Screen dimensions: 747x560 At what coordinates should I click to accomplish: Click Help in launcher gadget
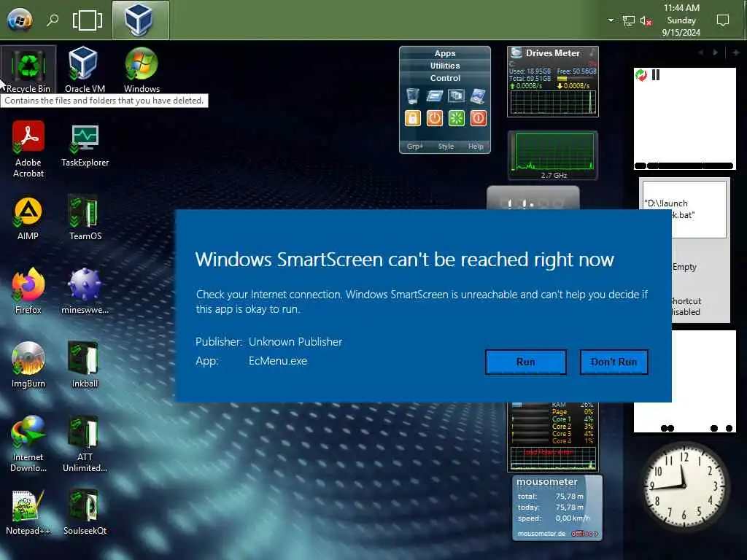click(x=476, y=147)
